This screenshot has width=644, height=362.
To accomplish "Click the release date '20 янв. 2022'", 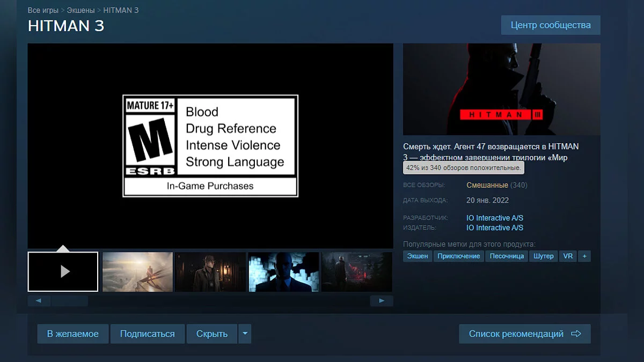I will point(488,200).
